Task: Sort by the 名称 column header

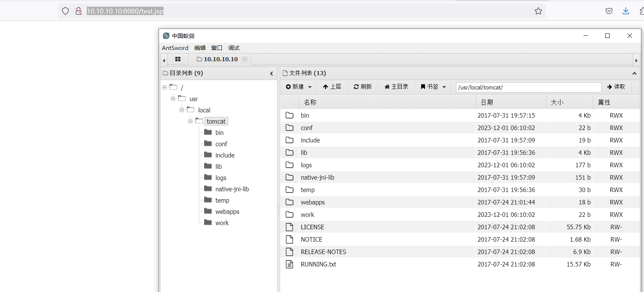Action: [x=387, y=102]
